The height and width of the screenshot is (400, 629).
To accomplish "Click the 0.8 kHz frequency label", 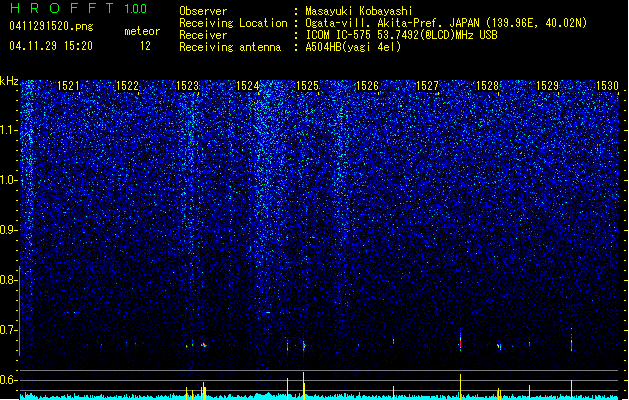I will [x=9, y=280].
